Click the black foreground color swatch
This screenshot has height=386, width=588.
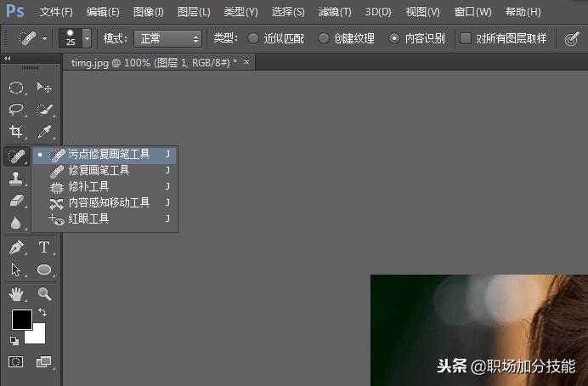tap(22, 320)
